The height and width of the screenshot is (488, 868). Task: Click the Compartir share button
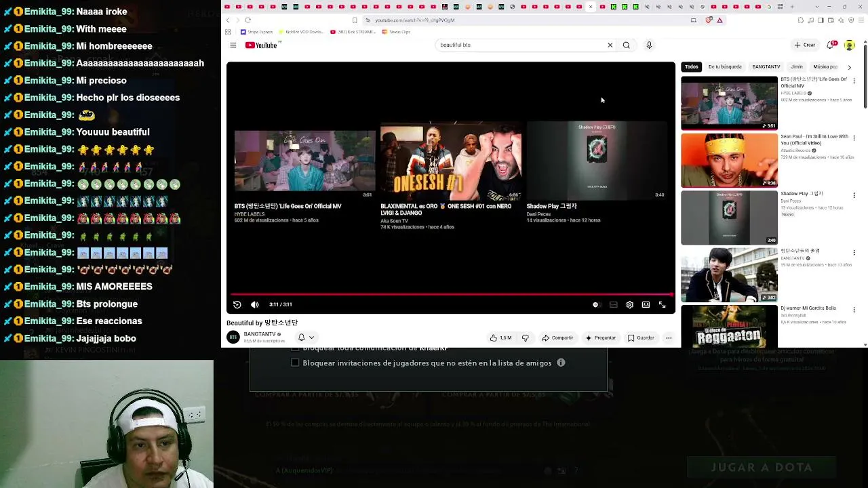pyautogui.click(x=558, y=338)
